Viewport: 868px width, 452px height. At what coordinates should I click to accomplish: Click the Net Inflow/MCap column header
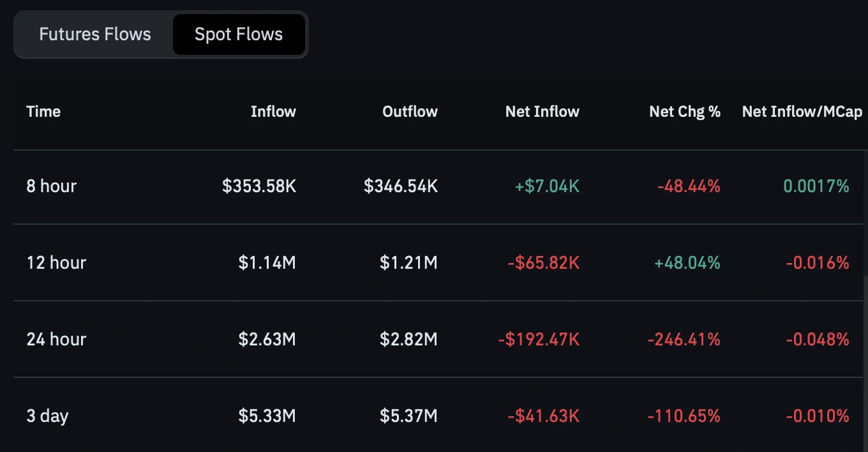coord(802,112)
